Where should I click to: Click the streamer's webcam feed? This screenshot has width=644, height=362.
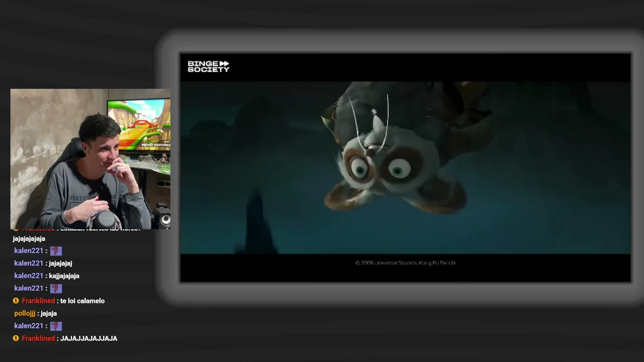[91, 159]
